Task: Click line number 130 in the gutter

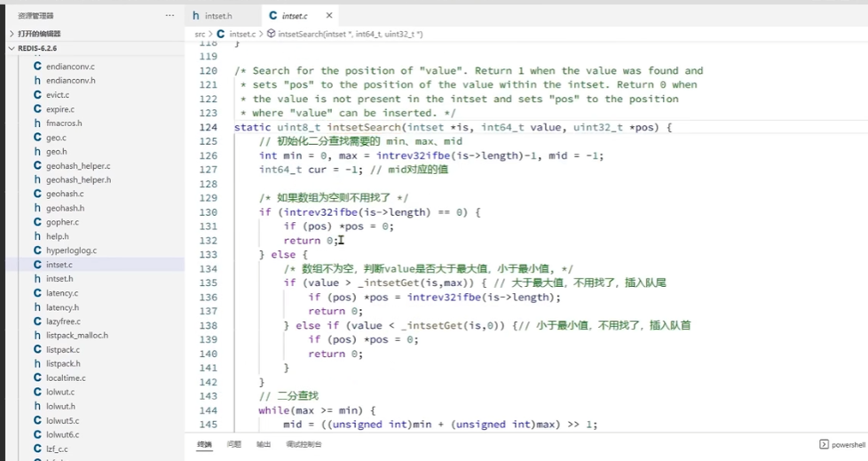Action: coord(209,212)
